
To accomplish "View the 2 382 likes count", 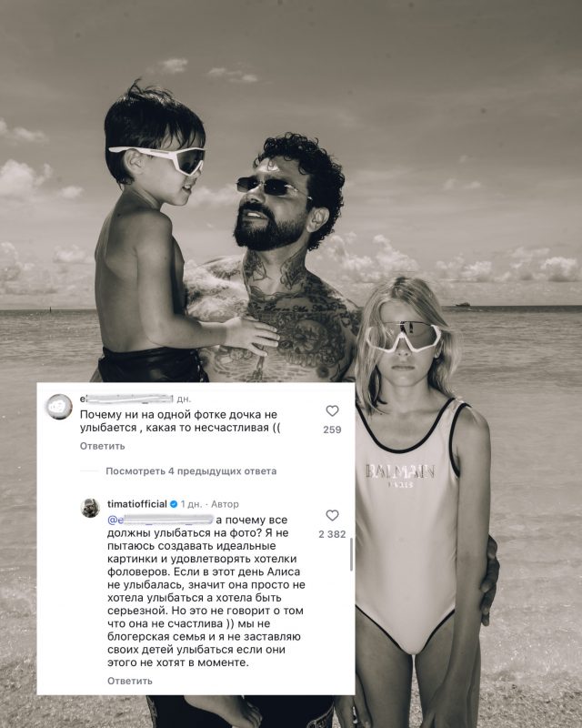I will [x=332, y=534].
